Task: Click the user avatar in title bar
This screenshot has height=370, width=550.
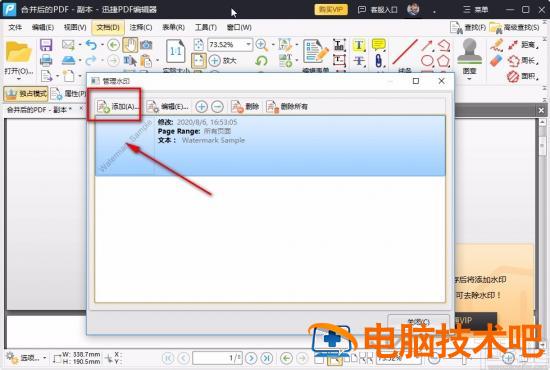Action: click(x=413, y=9)
